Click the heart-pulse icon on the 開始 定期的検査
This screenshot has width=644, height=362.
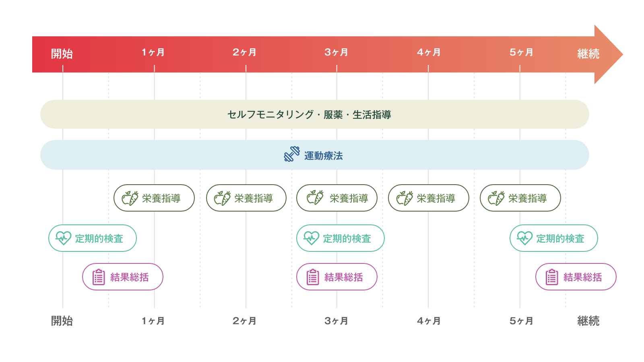[63, 238]
